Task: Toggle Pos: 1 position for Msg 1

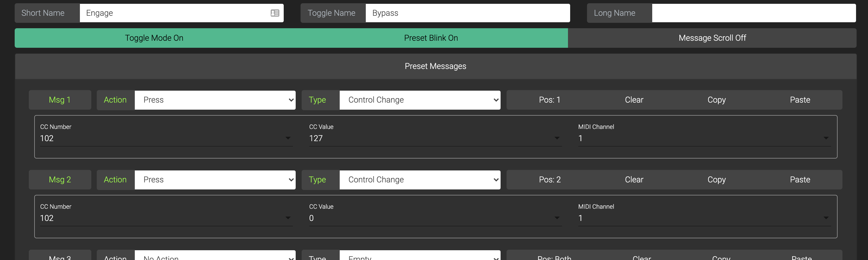Action: point(549,100)
